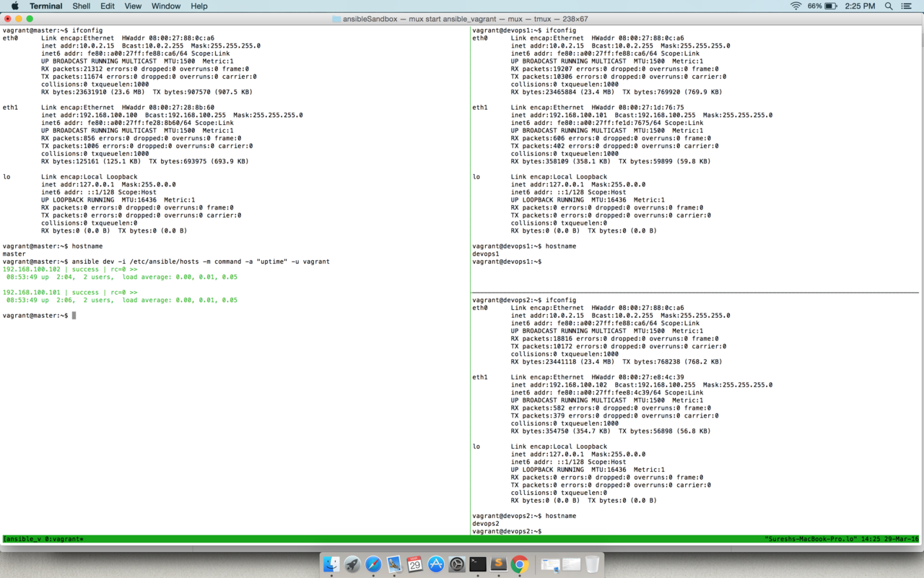The image size is (924, 578).
Task: Click the devops1 pane empty prompt line
Action: point(507,262)
